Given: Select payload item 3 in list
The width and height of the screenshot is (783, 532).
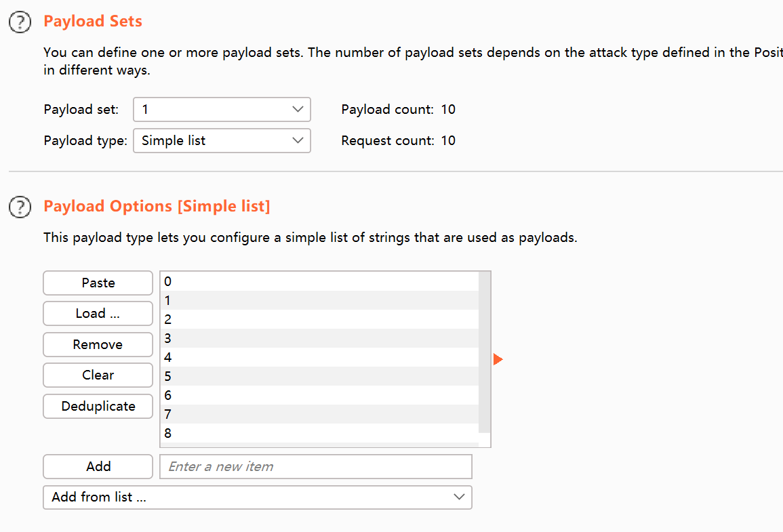Looking at the screenshot, I should coord(319,338).
